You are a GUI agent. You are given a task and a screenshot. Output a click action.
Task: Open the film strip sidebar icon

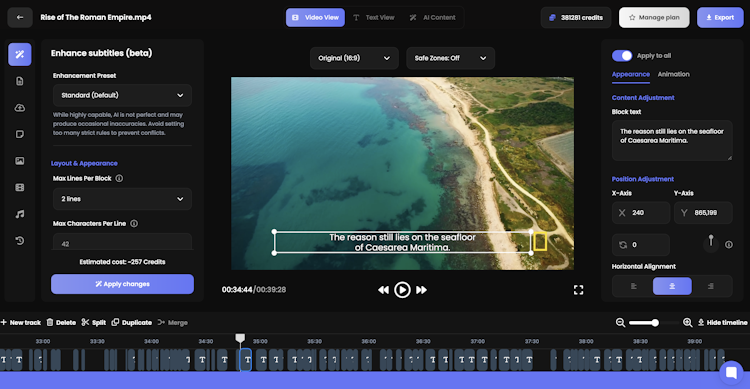(20, 188)
